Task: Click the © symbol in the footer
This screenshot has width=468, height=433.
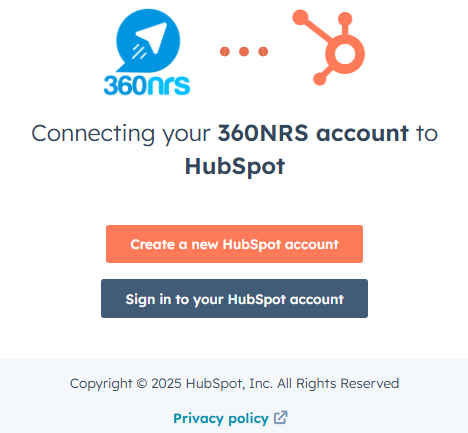Action: [142, 383]
